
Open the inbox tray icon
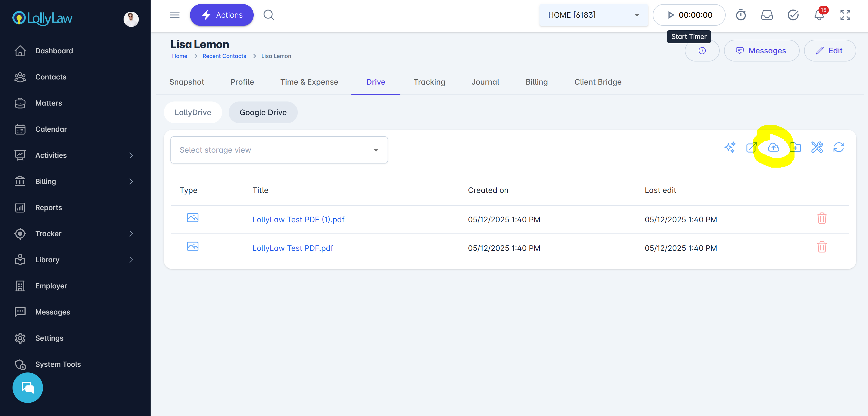767,15
